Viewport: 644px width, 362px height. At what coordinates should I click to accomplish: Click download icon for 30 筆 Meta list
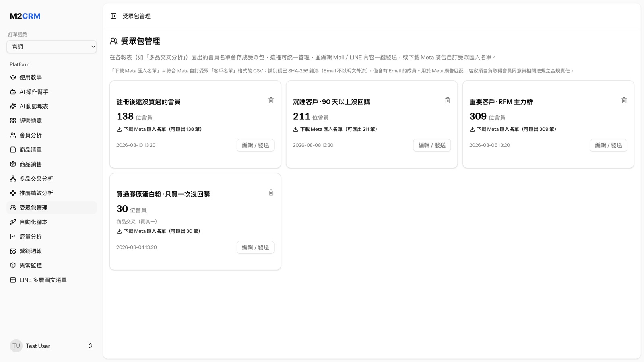tap(119, 231)
